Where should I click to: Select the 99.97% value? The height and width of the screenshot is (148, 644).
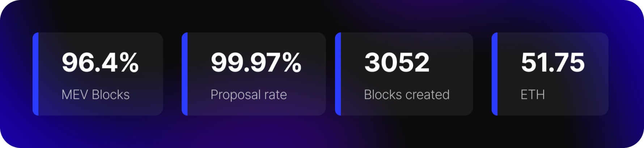coord(256,62)
